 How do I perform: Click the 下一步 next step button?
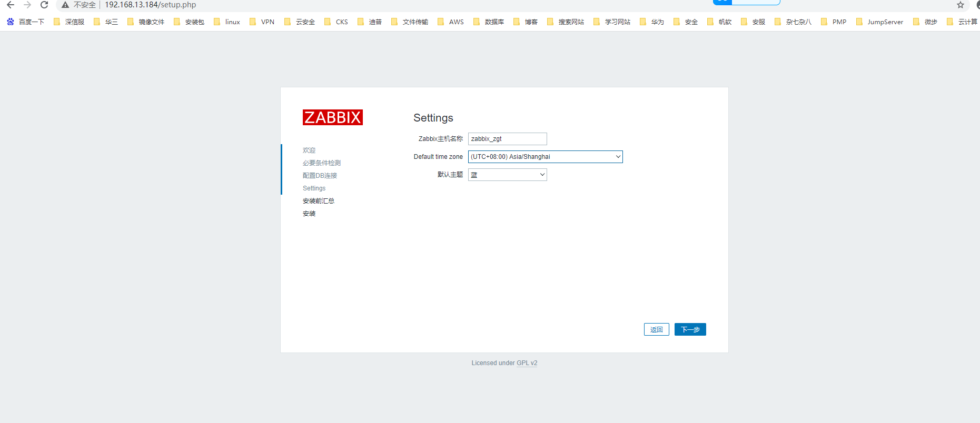coord(690,329)
